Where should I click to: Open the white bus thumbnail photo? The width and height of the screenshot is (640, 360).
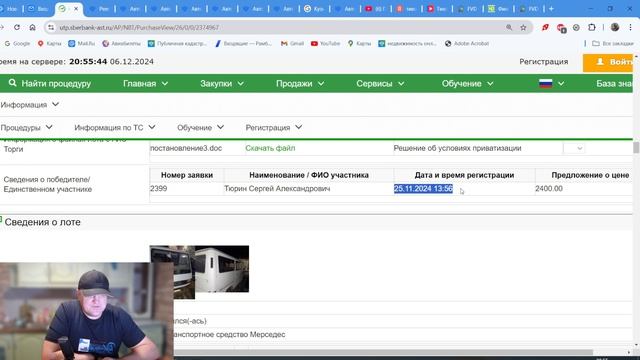pyautogui.click(x=222, y=269)
